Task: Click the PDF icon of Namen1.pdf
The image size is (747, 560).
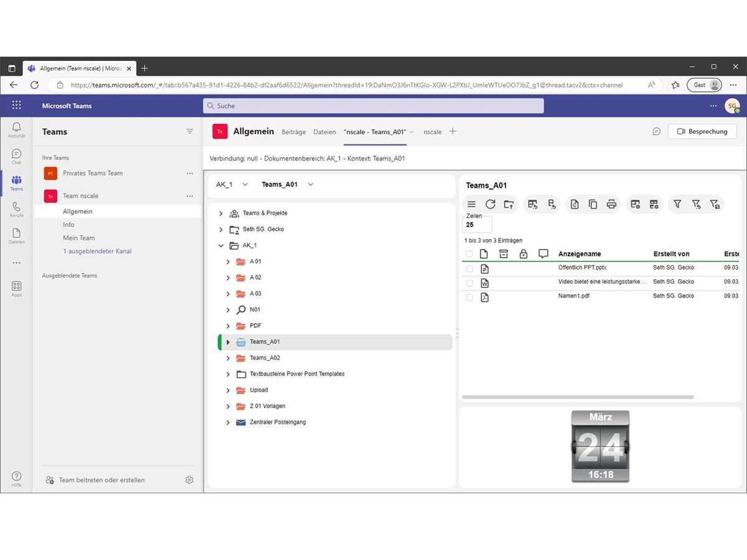Action: click(x=484, y=297)
